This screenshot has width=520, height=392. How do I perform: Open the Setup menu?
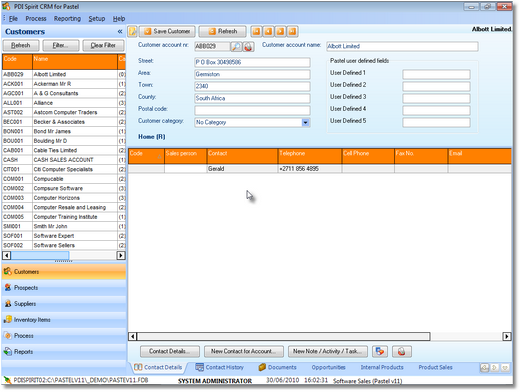click(x=97, y=19)
